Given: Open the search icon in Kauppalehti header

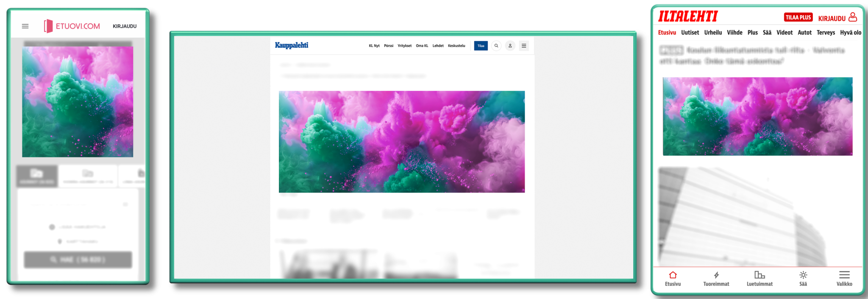Looking at the screenshot, I should pos(496,46).
